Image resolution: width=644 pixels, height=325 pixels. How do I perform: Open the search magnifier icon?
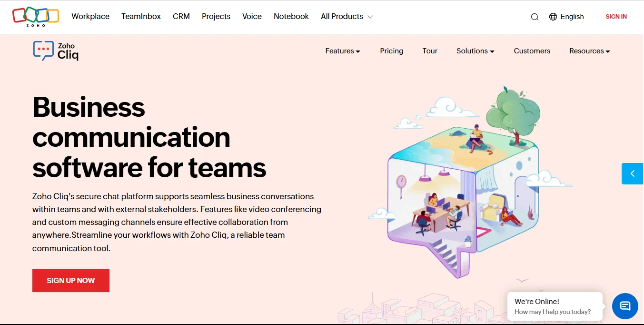click(x=535, y=17)
